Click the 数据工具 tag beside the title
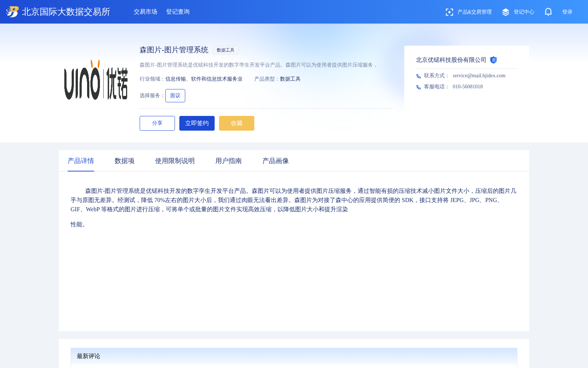The height and width of the screenshot is (368, 588). pyautogui.click(x=226, y=50)
